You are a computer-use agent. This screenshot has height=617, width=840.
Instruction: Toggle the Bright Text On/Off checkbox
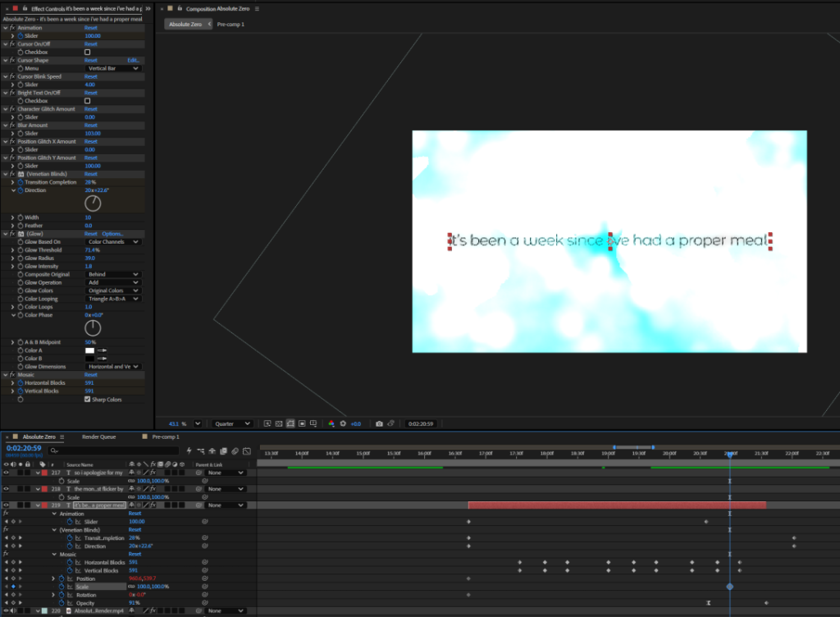pyautogui.click(x=87, y=101)
